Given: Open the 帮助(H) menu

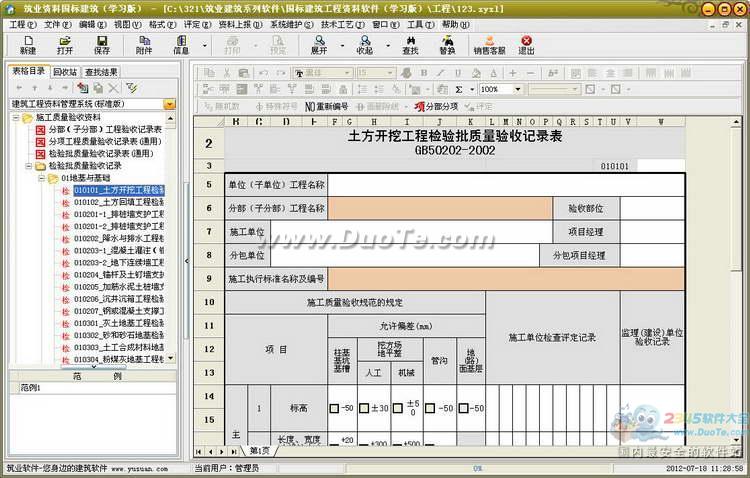Looking at the screenshot, I should pyautogui.click(x=455, y=24).
